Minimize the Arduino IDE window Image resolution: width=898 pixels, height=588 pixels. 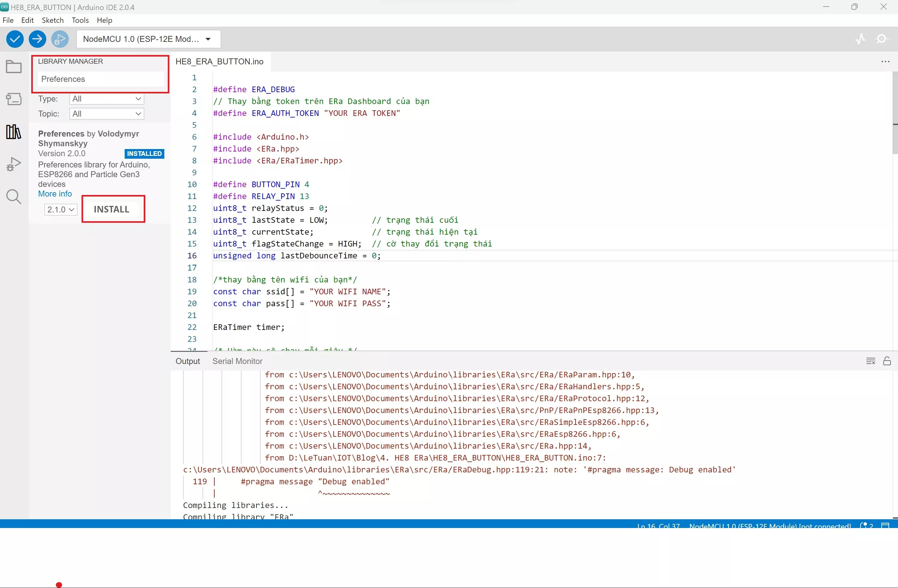(x=826, y=7)
